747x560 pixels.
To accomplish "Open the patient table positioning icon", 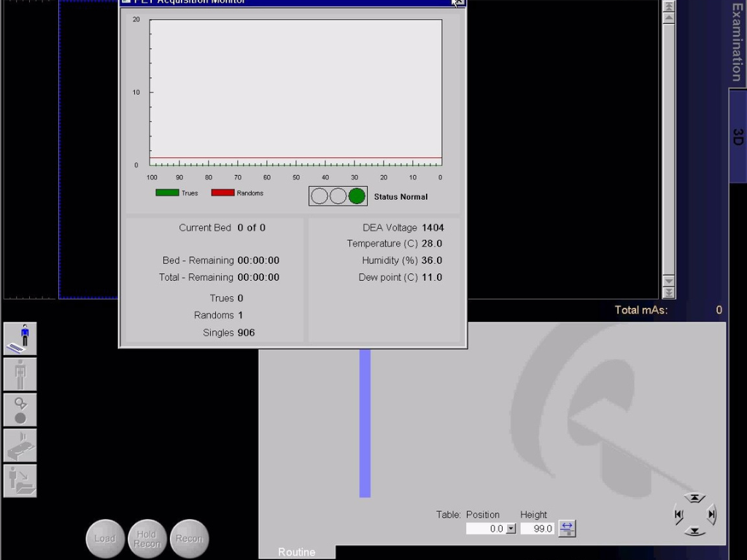I will click(x=20, y=445).
